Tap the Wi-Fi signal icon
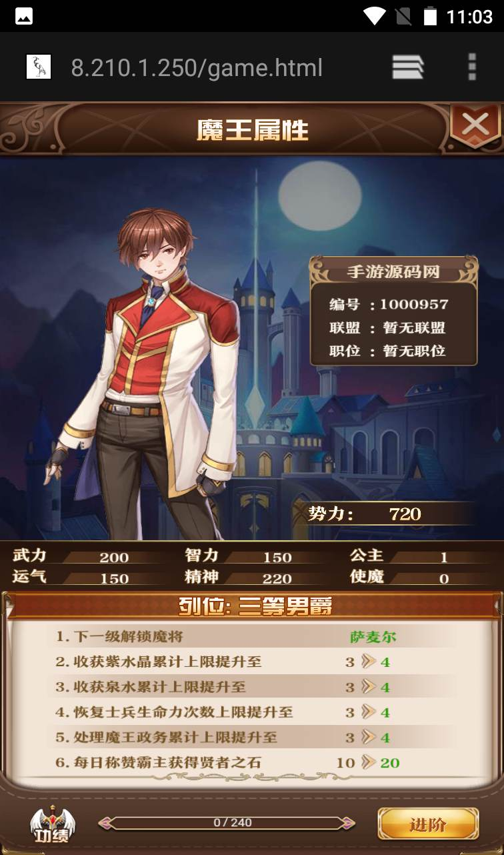This screenshot has height=855, width=504. click(x=375, y=16)
